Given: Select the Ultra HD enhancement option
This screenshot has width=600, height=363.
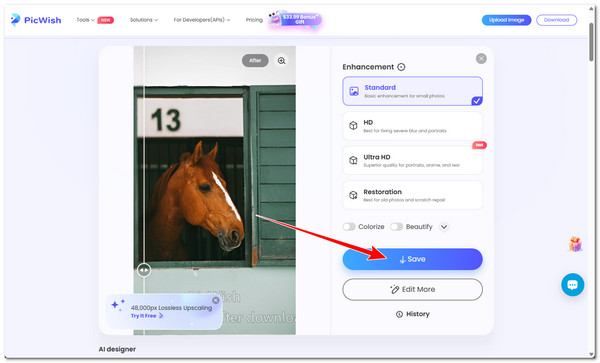Looking at the screenshot, I should point(412,161).
